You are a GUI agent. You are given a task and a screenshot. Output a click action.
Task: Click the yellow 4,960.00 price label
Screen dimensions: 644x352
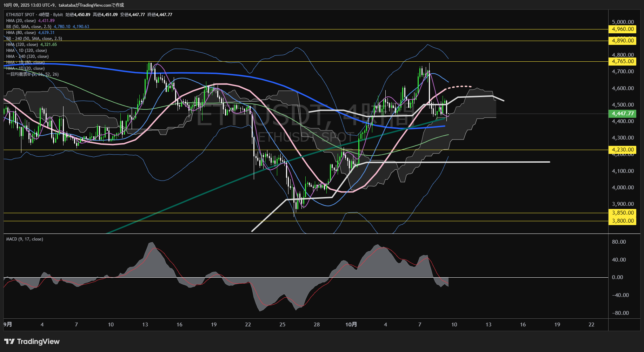point(623,29)
